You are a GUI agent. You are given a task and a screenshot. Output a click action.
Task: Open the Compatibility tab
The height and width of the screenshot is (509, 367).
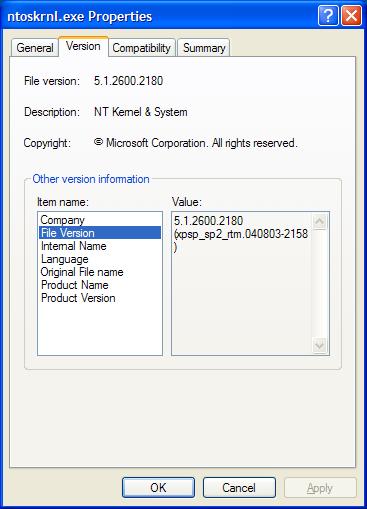[141, 48]
